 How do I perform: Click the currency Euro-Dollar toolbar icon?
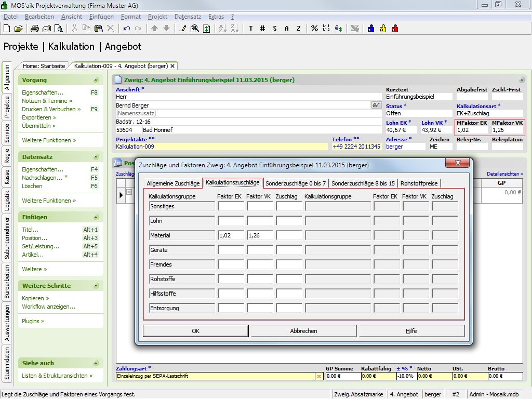pyautogui.click(x=338, y=28)
